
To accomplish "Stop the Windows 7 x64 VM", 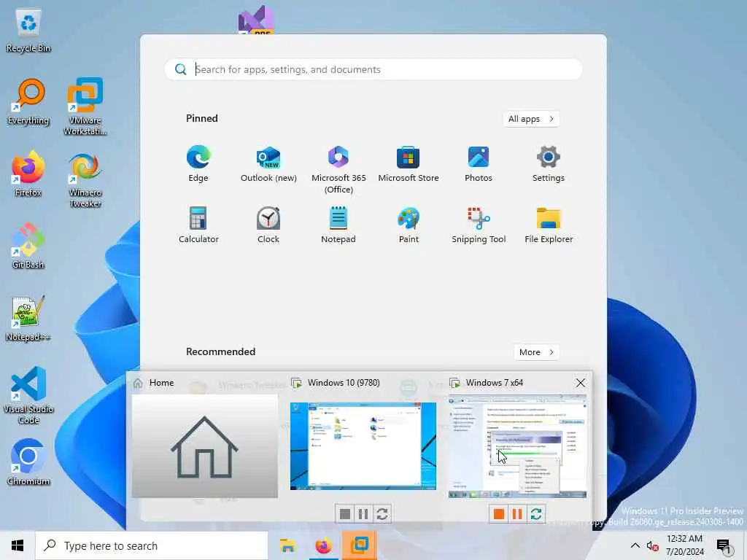I will coord(499,514).
